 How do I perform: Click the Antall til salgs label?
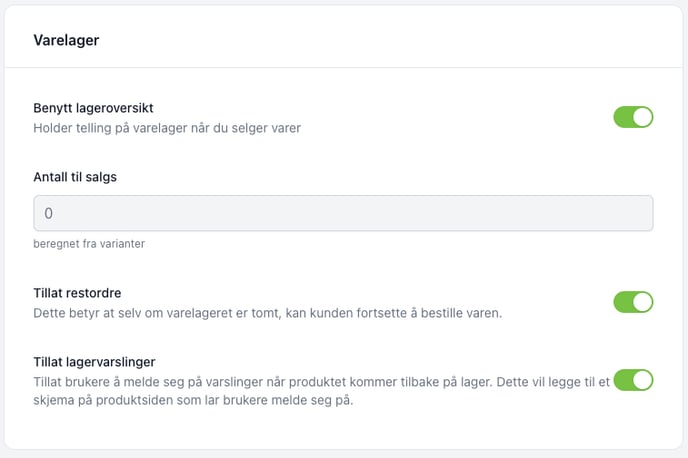coord(75,177)
